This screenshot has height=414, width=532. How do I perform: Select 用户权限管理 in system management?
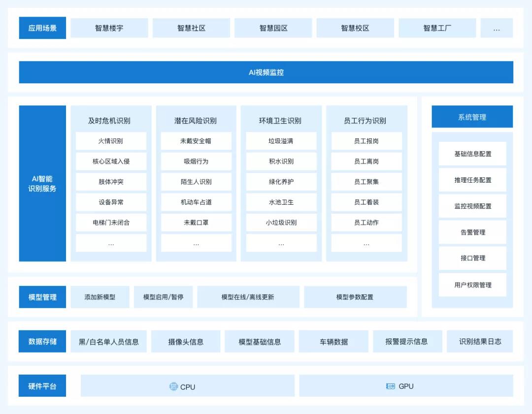[472, 285]
